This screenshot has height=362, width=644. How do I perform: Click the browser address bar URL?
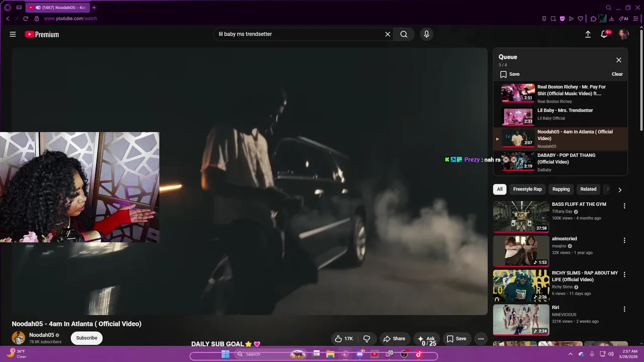(70, 19)
